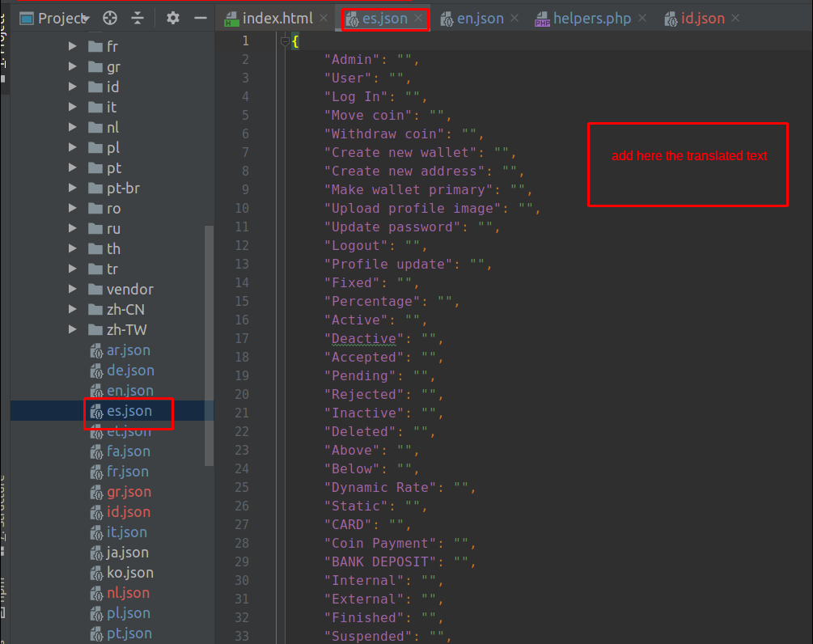Click the zh-CN folder icon
This screenshot has width=813, height=644.
tap(95, 310)
